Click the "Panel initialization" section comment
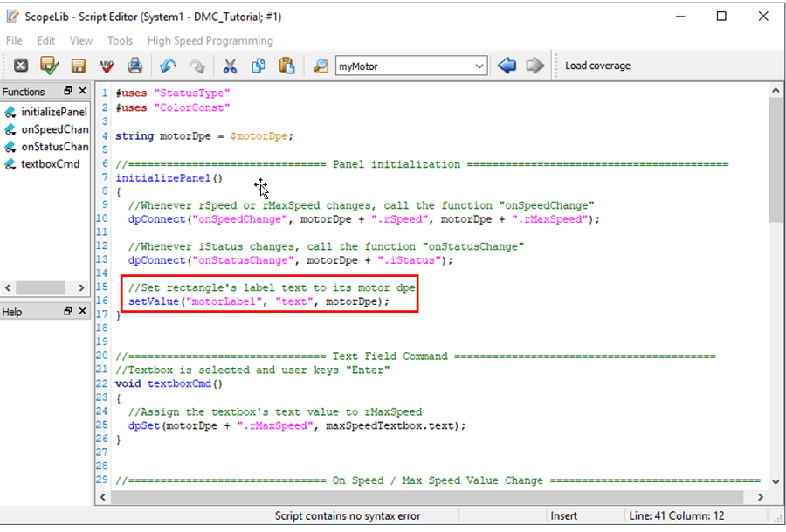The width and height of the screenshot is (786, 532). click(422, 164)
